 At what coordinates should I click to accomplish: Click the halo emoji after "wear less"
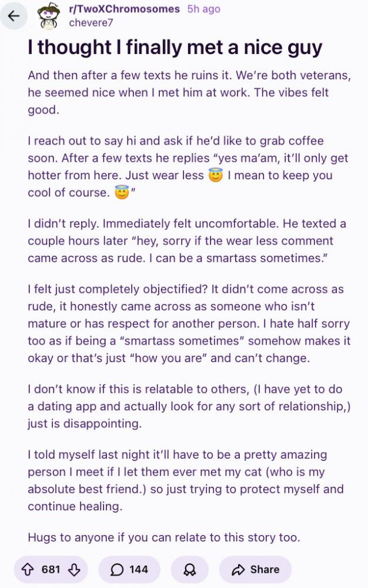(216, 175)
